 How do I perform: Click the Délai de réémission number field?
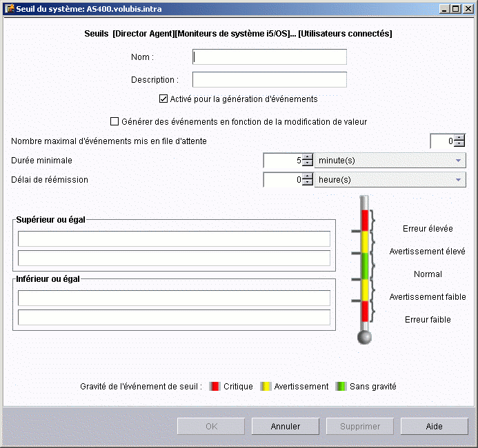point(283,180)
